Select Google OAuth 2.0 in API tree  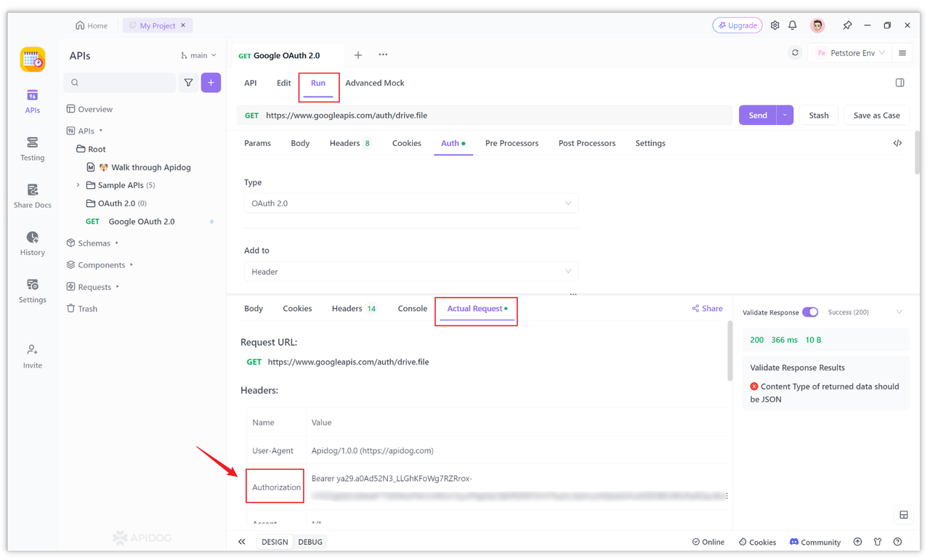click(141, 222)
